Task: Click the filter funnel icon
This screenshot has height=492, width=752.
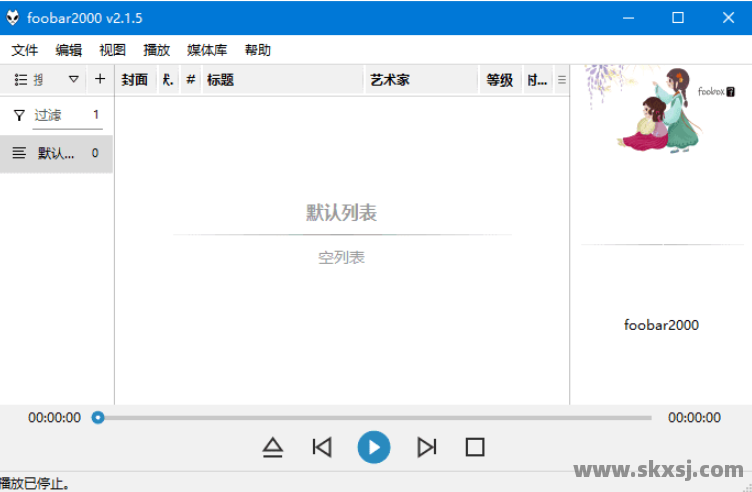Action: 19,116
